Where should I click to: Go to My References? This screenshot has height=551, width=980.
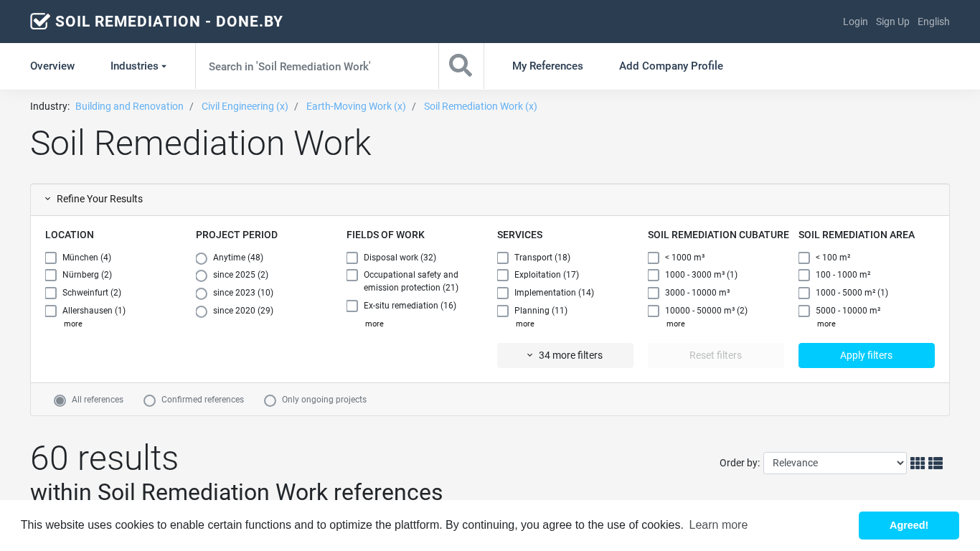547,66
